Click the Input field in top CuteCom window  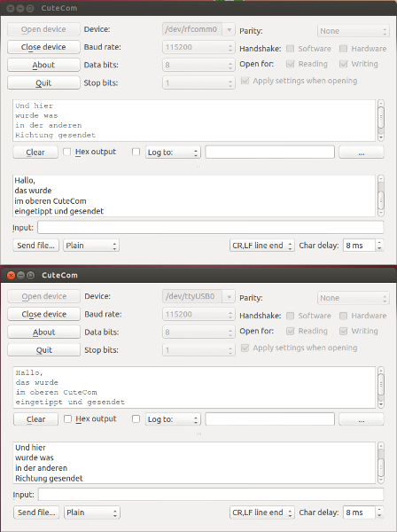pyautogui.click(x=211, y=227)
